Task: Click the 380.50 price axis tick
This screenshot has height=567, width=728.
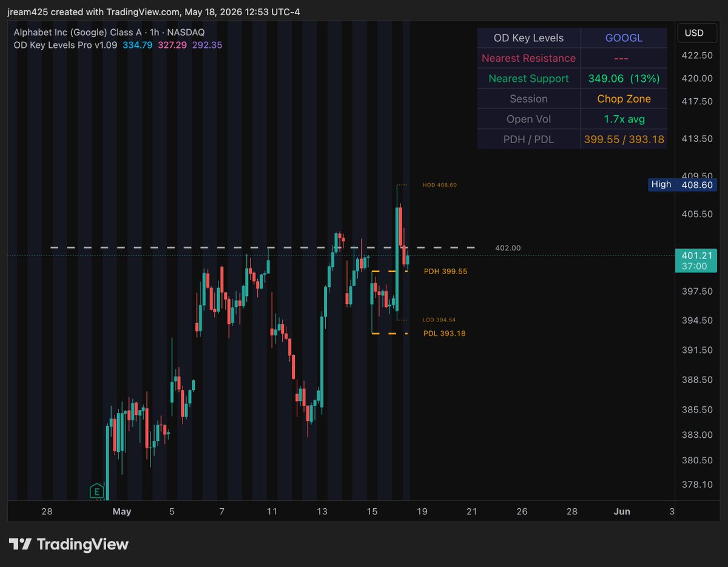Action: pyautogui.click(x=698, y=460)
